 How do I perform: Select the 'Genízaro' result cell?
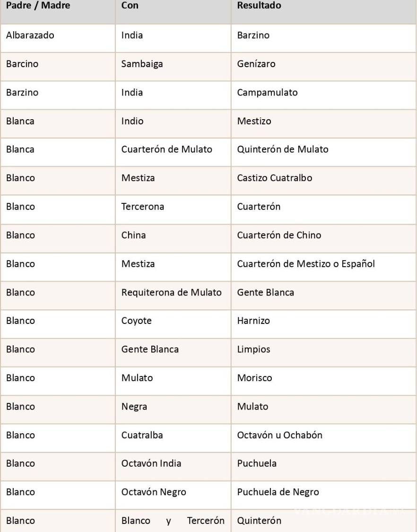[256, 64]
